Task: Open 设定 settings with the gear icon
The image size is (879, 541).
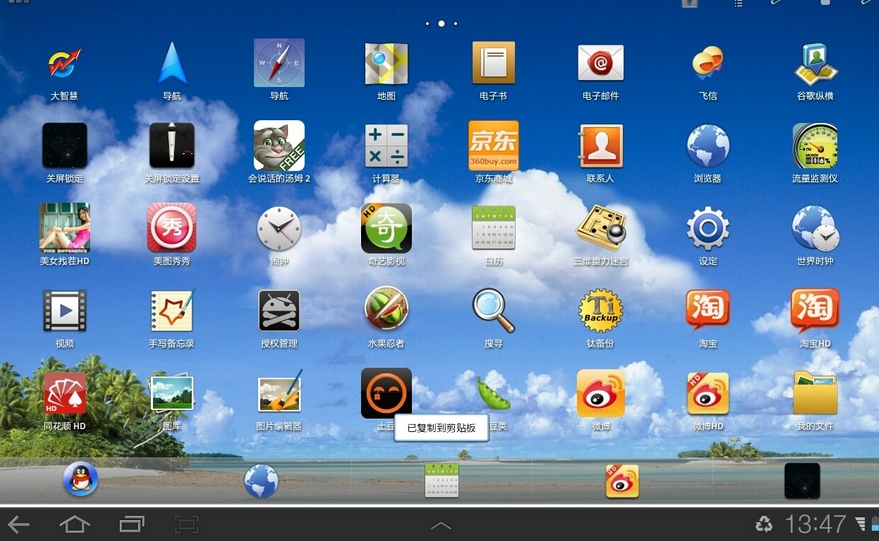Action: 707,228
